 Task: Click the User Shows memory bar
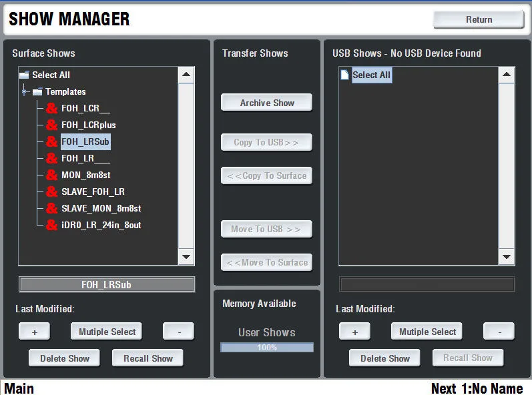click(x=267, y=348)
